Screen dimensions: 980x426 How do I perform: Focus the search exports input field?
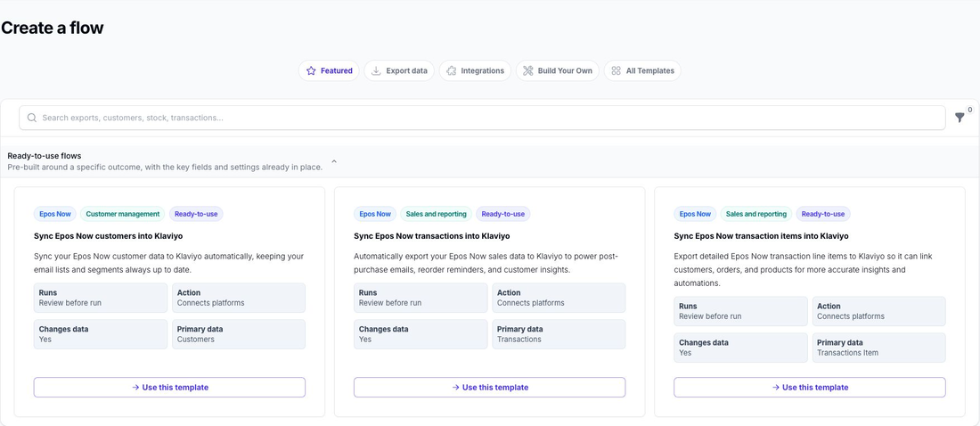pyautogui.click(x=482, y=118)
